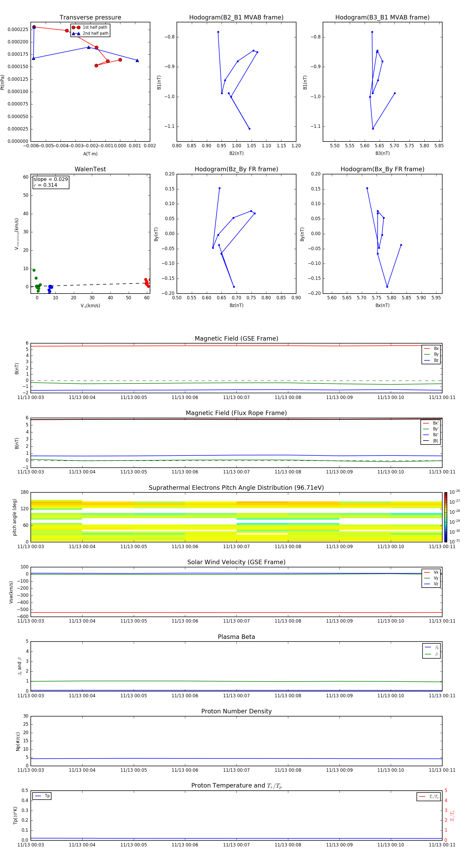The image size is (473, 868).
Task: Click the 'By' legend entry in GSE field plot
Action: coord(431,354)
